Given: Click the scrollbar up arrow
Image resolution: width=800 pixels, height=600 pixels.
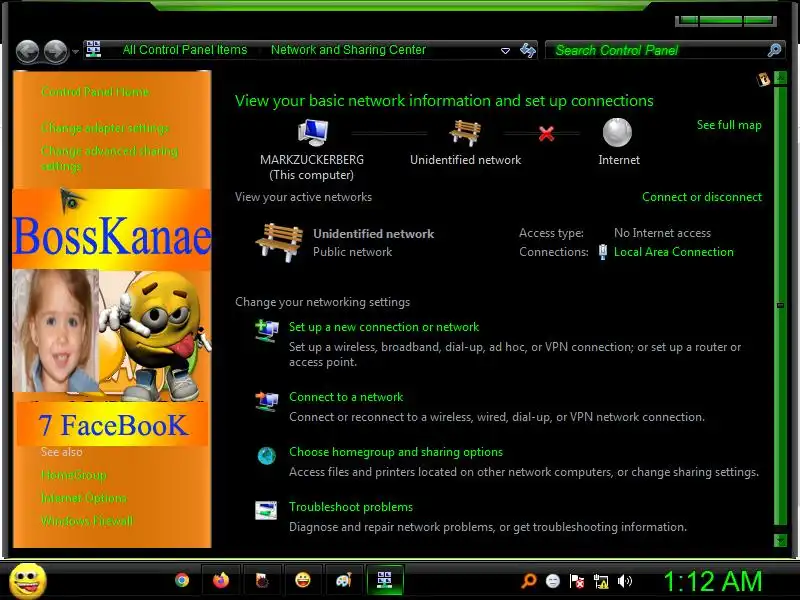Looking at the screenshot, I should pyautogui.click(x=780, y=78).
